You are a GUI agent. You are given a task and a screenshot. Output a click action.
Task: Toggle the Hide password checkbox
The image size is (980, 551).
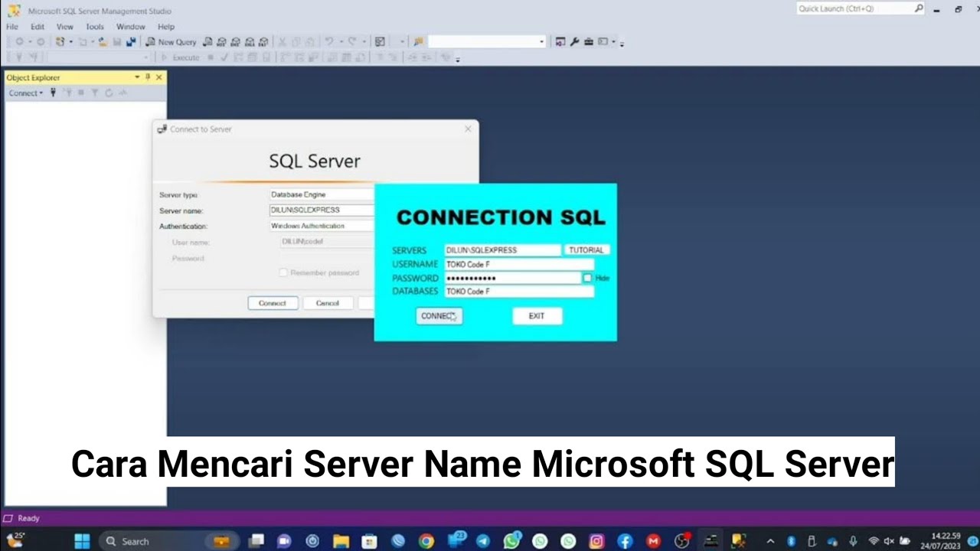tap(588, 278)
